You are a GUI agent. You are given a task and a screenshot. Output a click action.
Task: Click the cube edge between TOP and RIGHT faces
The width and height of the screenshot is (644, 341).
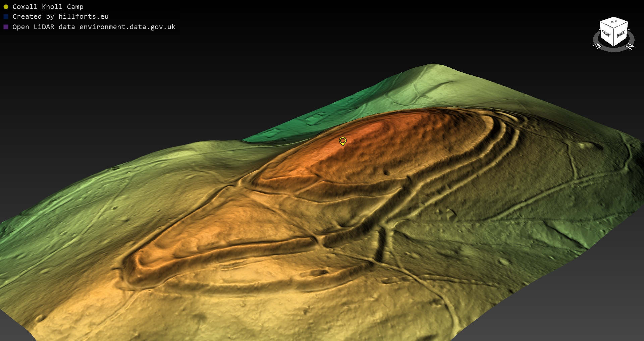(606, 25)
